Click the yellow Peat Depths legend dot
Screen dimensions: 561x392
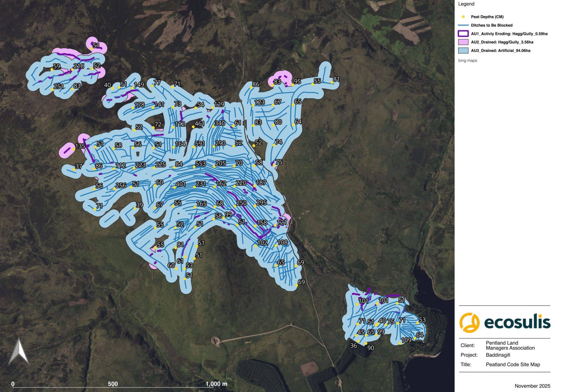click(463, 17)
